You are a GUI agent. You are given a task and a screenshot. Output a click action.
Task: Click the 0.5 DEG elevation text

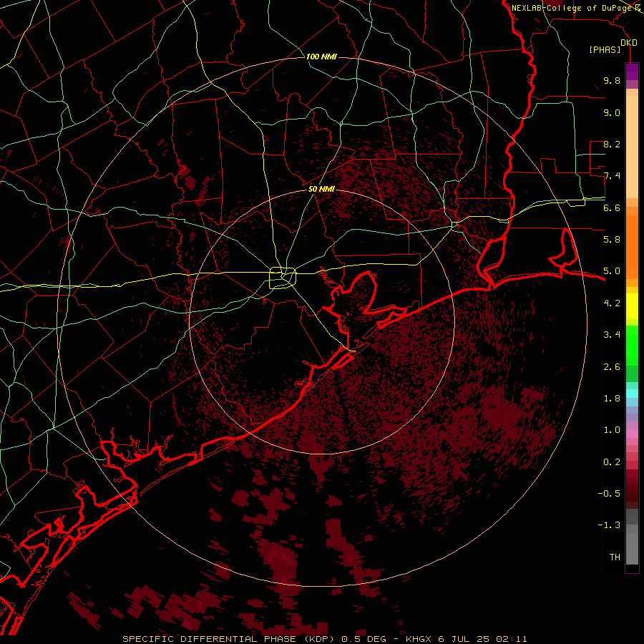click(x=364, y=639)
